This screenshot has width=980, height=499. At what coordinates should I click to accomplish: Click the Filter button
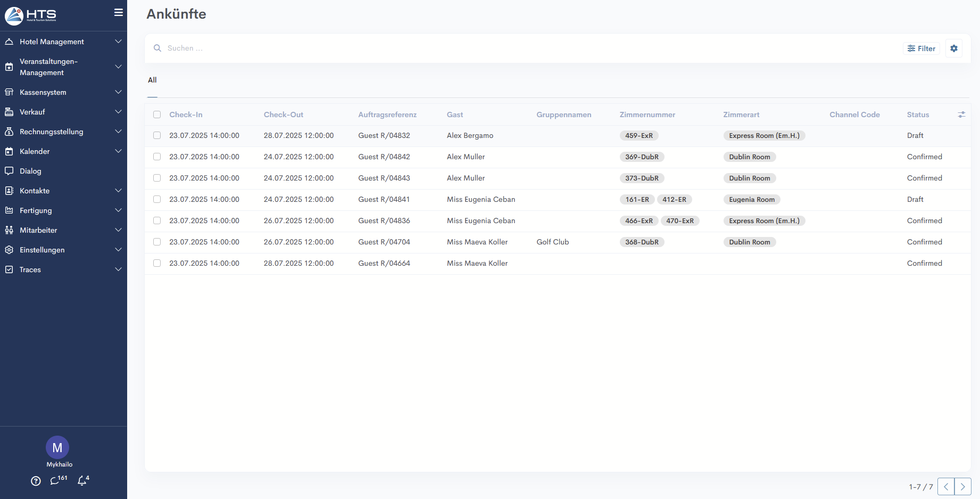[921, 48]
